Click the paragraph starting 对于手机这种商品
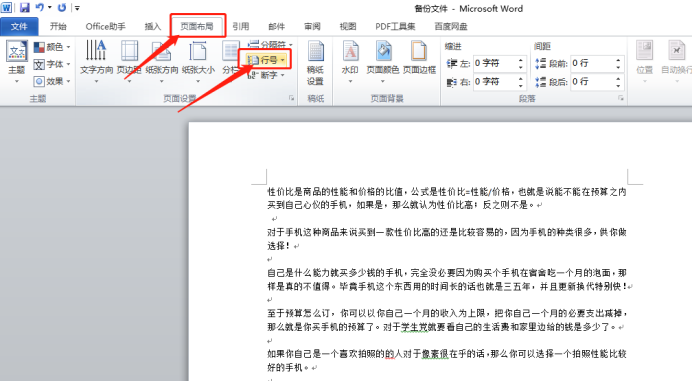 (447, 239)
